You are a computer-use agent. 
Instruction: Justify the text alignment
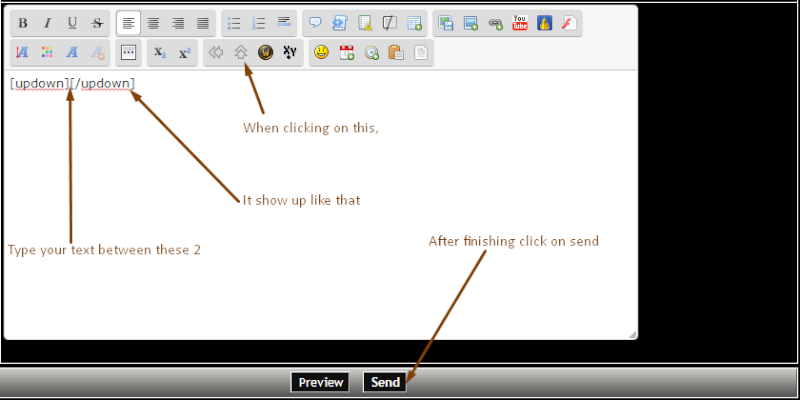(203, 23)
